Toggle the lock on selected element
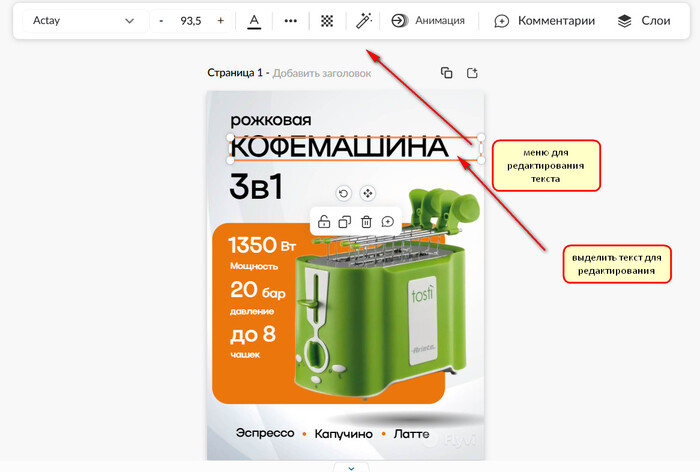The width and height of the screenshot is (700, 472). click(x=325, y=222)
